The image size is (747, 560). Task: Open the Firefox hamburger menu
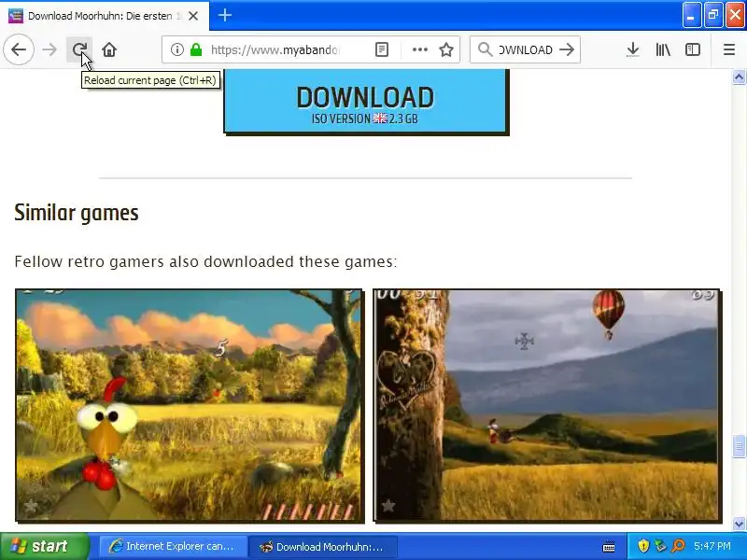(729, 49)
